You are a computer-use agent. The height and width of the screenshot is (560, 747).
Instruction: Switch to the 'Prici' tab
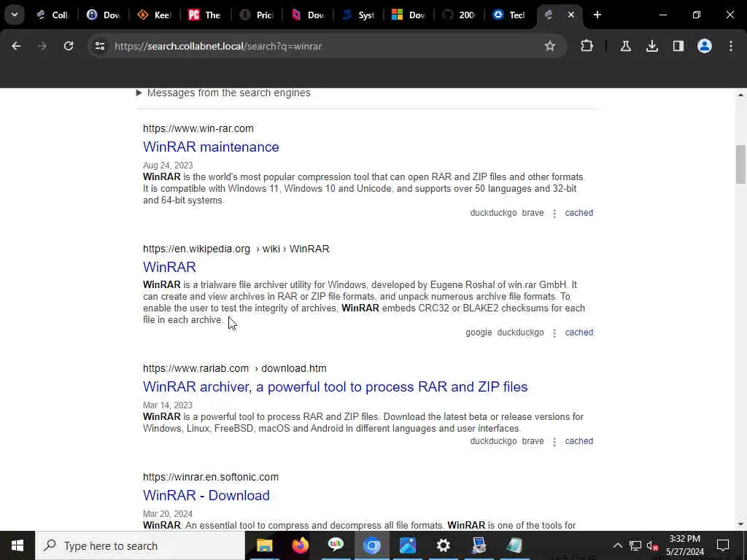[256, 15]
